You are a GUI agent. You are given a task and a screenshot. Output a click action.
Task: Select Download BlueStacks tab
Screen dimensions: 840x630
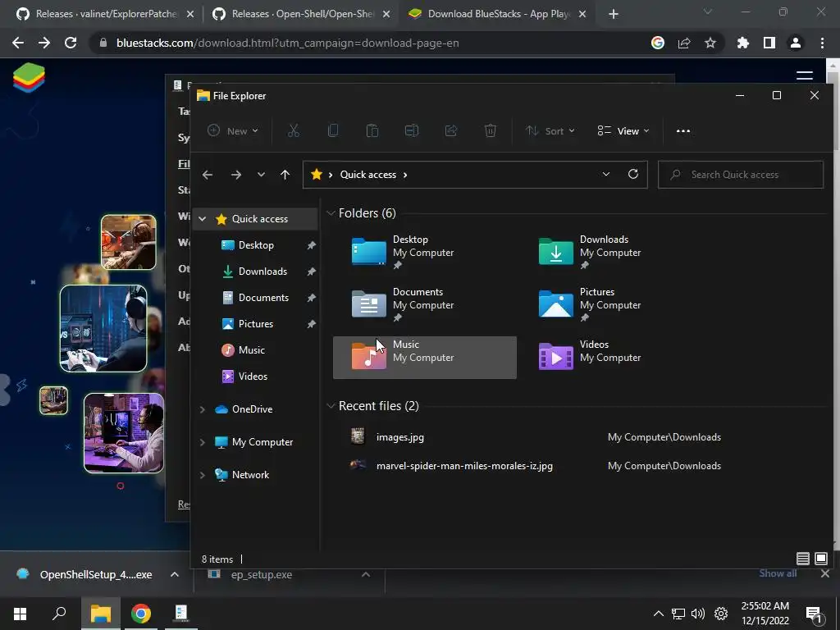(x=497, y=14)
